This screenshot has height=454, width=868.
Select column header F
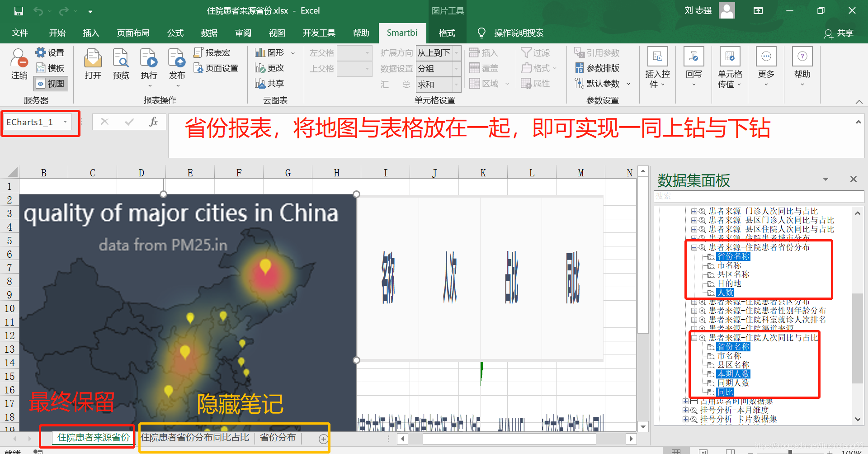[239, 173]
